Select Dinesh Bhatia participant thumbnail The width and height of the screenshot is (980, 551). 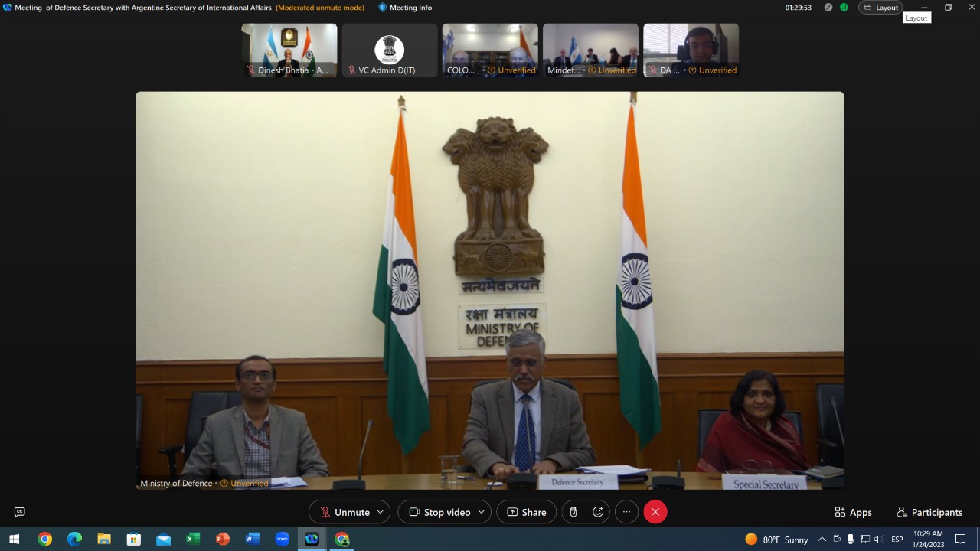coord(289,50)
